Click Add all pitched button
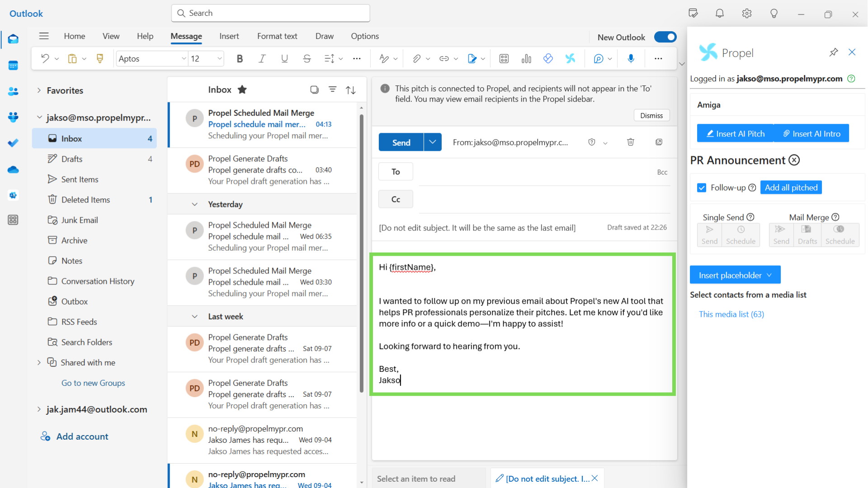 pos(791,188)
